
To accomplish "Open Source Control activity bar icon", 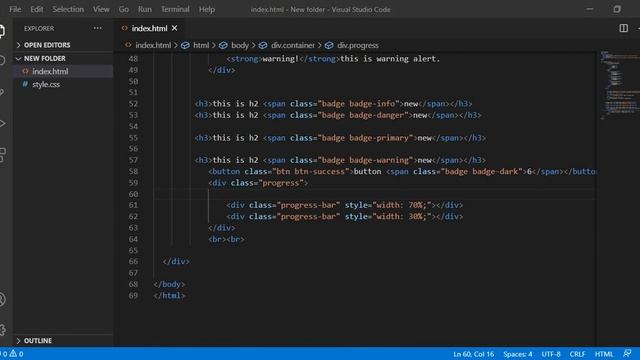I will (2, 92).
